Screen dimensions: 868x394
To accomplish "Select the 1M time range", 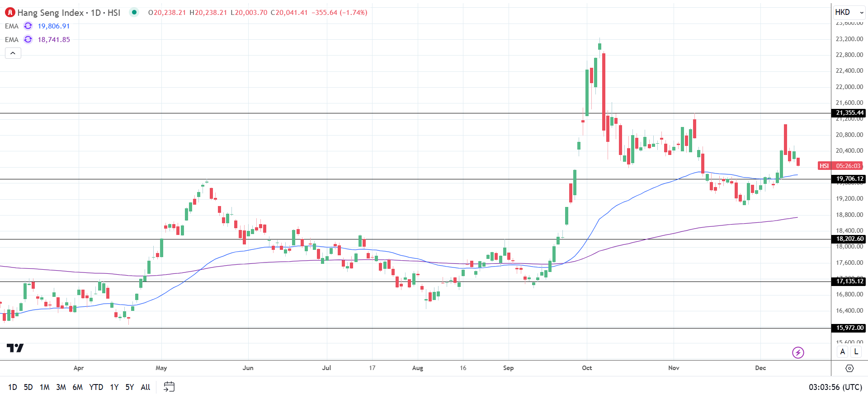I will click(44, 387).
